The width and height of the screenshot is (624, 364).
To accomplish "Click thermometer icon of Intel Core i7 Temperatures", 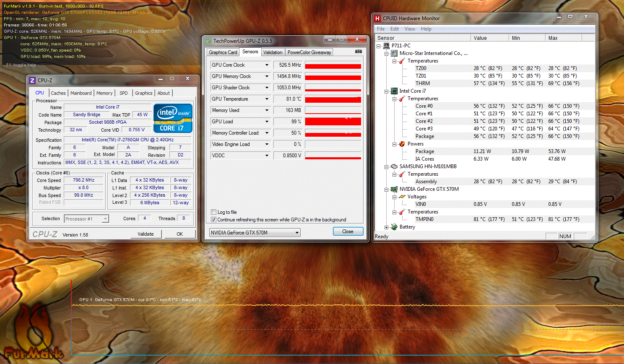I will [x=402, y=99].
